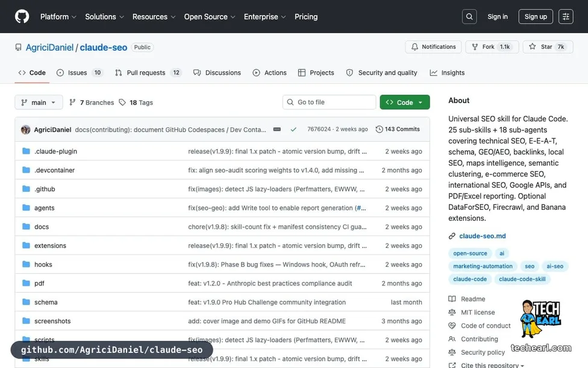Open the Projects tab
This screenshot has width=588, height=368.
(316, 72)
